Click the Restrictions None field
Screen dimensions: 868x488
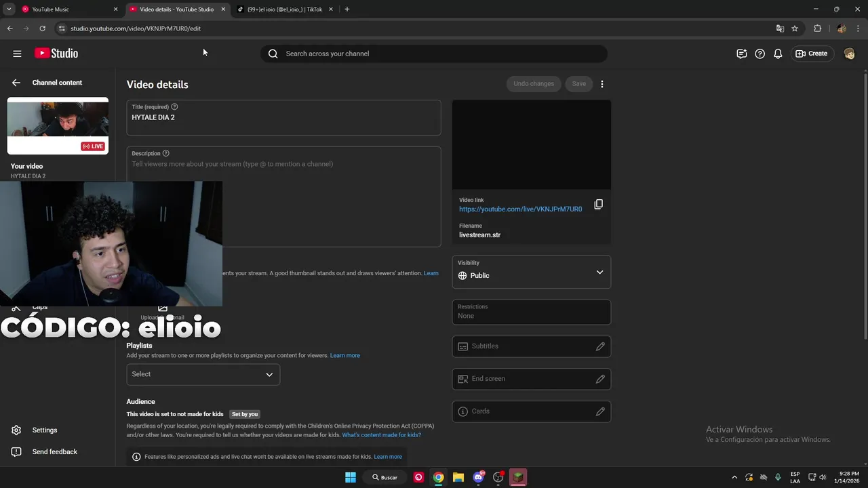pyautogui.click(x=532, y=312)
